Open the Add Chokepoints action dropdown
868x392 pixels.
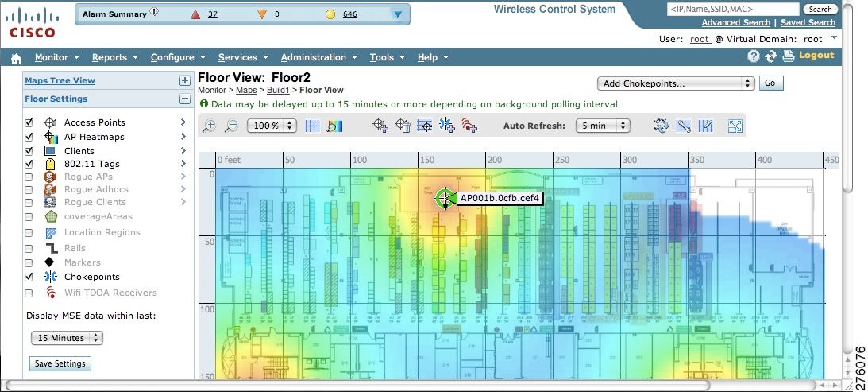(676, 83)
